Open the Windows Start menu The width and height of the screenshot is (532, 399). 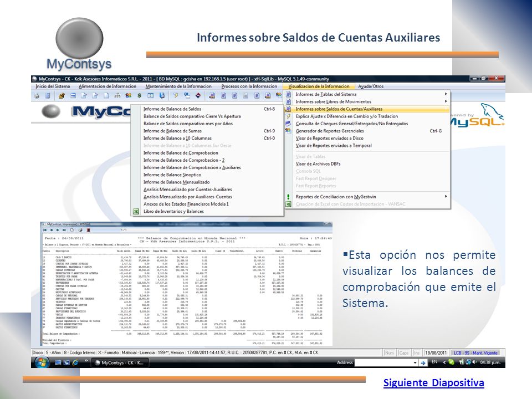coord(42,362)
